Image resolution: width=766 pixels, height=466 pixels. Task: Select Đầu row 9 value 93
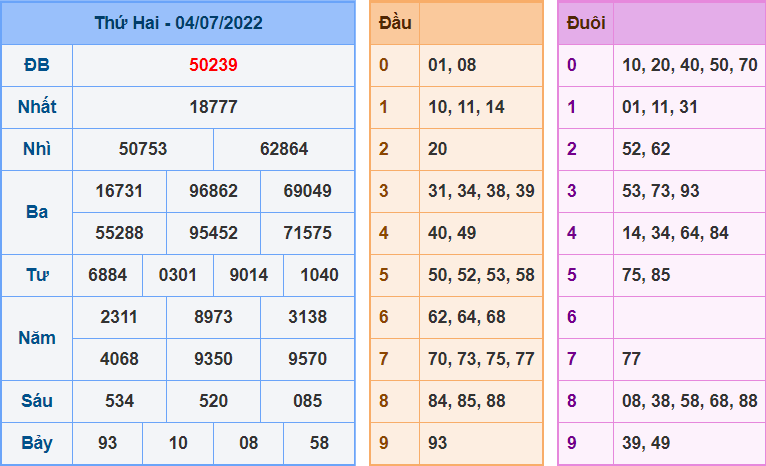[438, 443]
